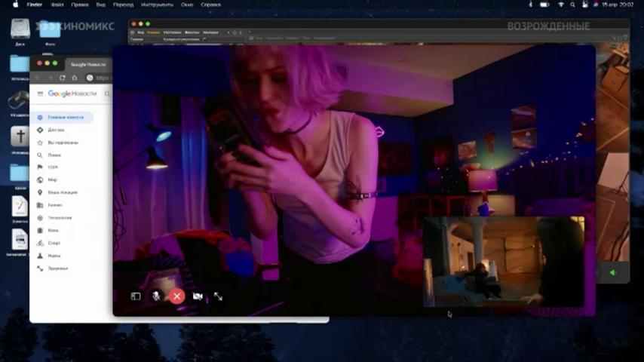
Task: Open the Мир section in the sidebar
Action: click(x=52, y=179)
